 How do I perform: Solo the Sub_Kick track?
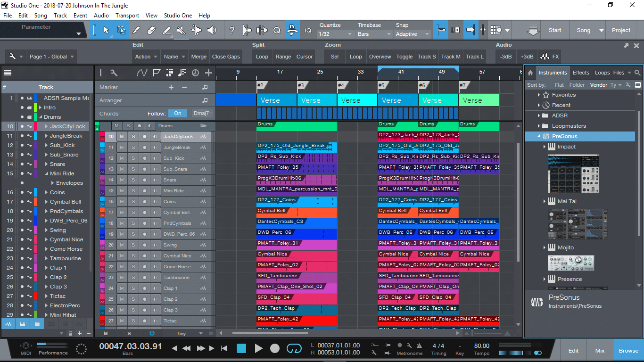click(133, 158)
